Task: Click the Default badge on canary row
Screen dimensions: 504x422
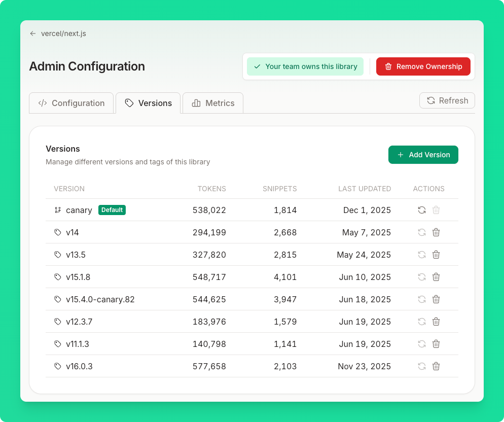Action: point(112,209)
